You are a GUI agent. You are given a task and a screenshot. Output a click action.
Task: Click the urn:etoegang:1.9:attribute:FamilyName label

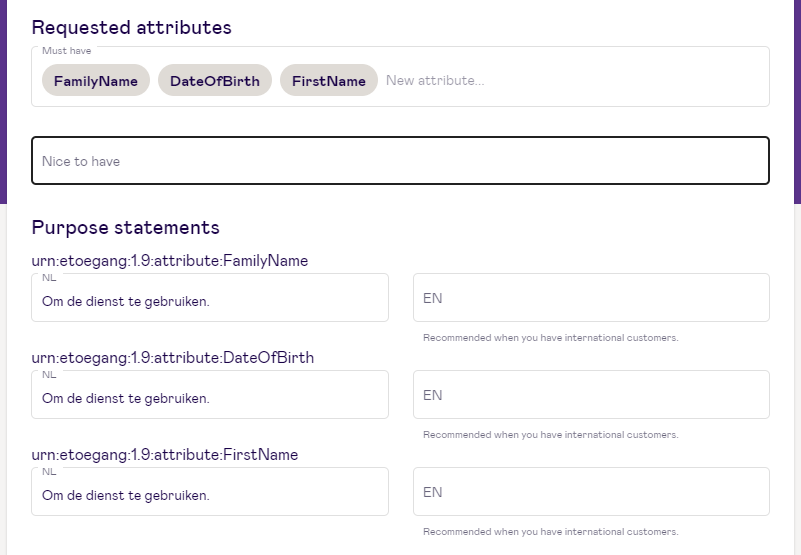[x=170, y=261]
